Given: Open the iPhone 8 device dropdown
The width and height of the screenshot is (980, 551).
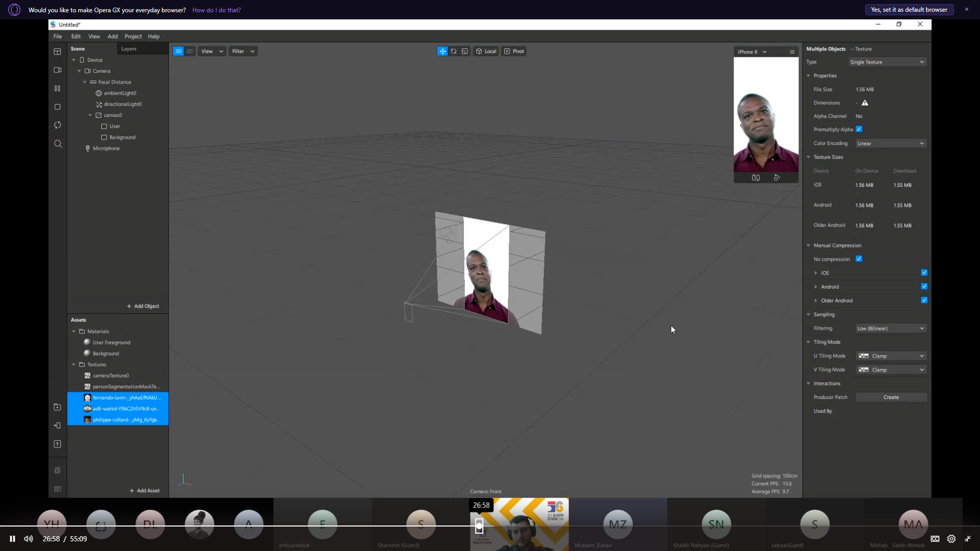Looking at the screenshot, I should coord(752,52).
